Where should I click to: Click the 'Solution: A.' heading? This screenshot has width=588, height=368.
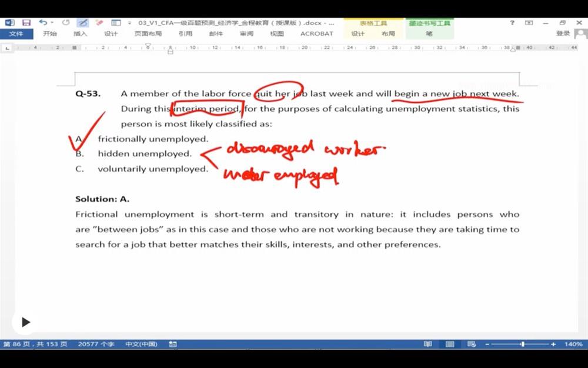[x=102, y=199]
